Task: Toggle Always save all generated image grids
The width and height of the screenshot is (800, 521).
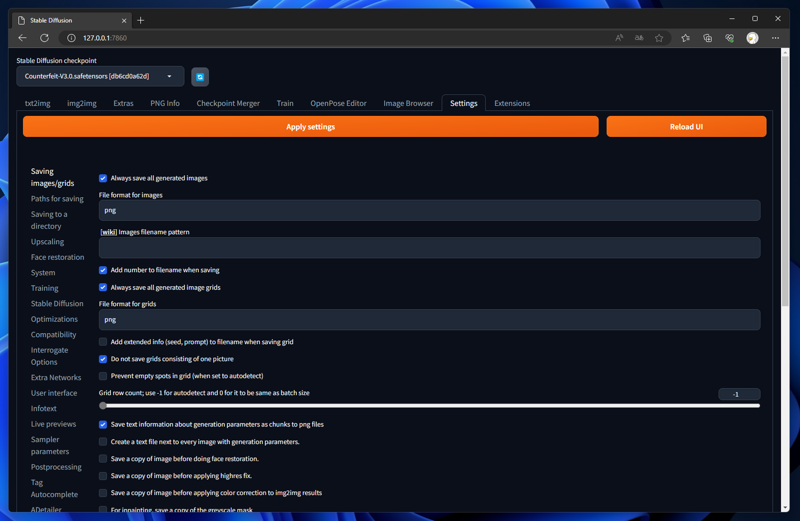Action: [x=103, y=287]
